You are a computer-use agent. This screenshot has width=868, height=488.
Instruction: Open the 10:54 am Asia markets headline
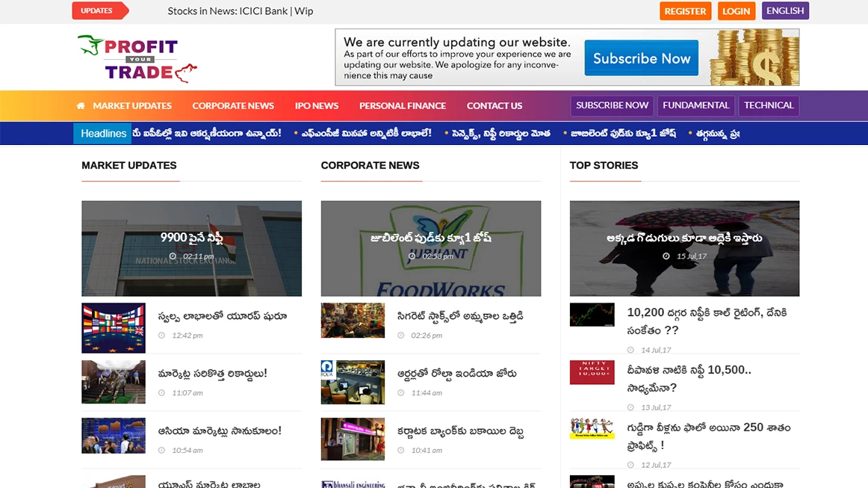coord(220,431)
